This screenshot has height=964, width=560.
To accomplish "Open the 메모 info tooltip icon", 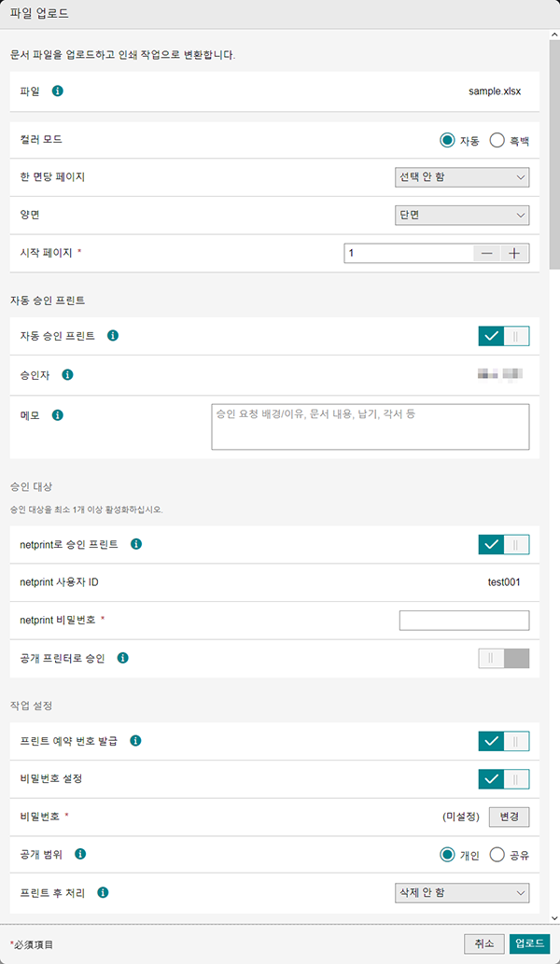I will pyautogui.click(x=57, y=414).
